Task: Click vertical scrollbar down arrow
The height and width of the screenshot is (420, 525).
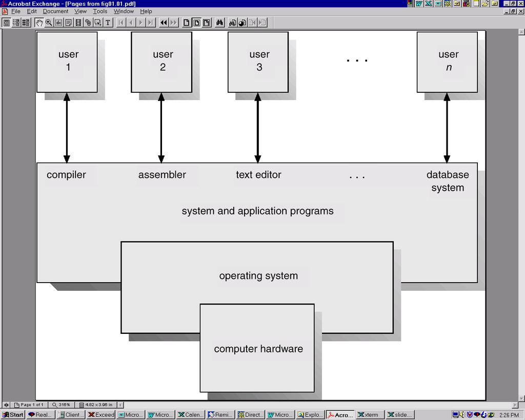Action: click(521, 398)
